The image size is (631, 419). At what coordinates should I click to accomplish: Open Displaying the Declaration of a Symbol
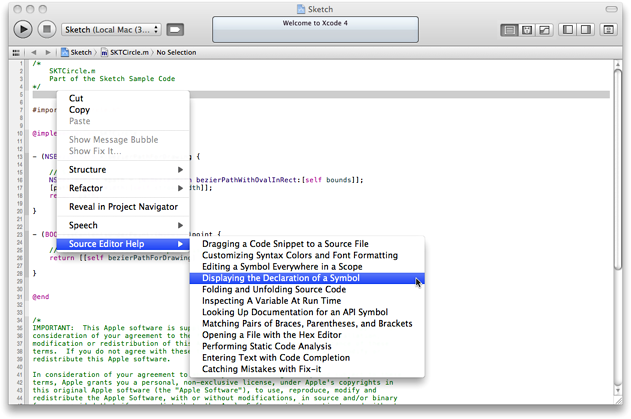[307, 278]
